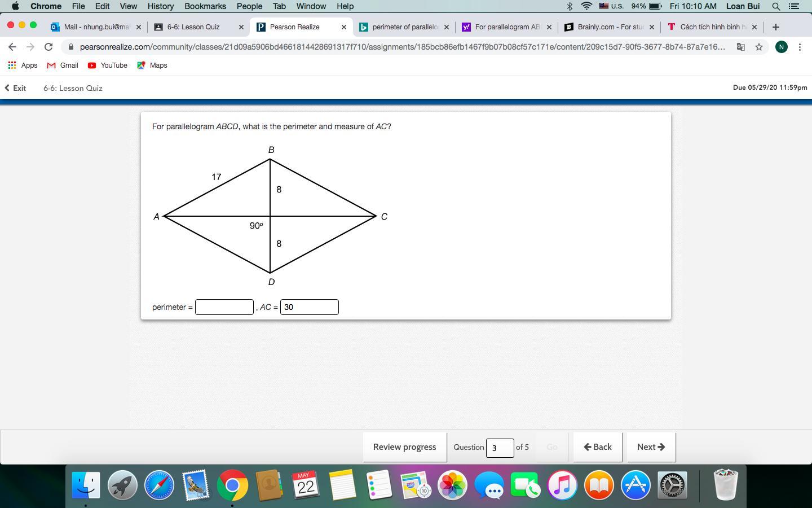The height and width of the screenshot is (508, 812).
Task: Open the Chrome application menu
Action: 46,6
